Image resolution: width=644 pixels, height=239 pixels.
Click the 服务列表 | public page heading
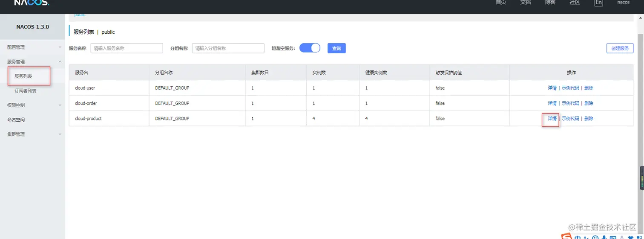tap(94, 32)
